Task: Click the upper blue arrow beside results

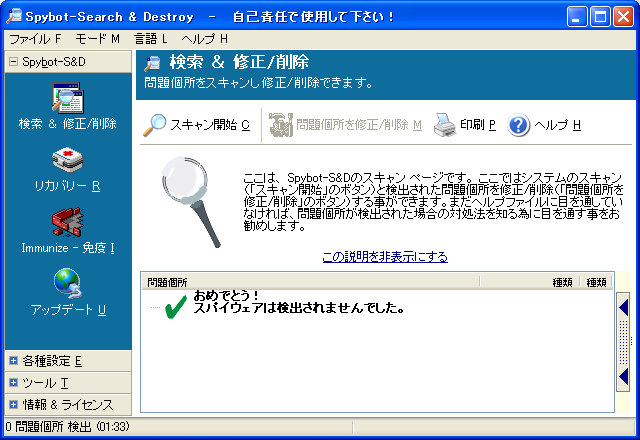Action: pyautogui.click(x=623, y=309)
